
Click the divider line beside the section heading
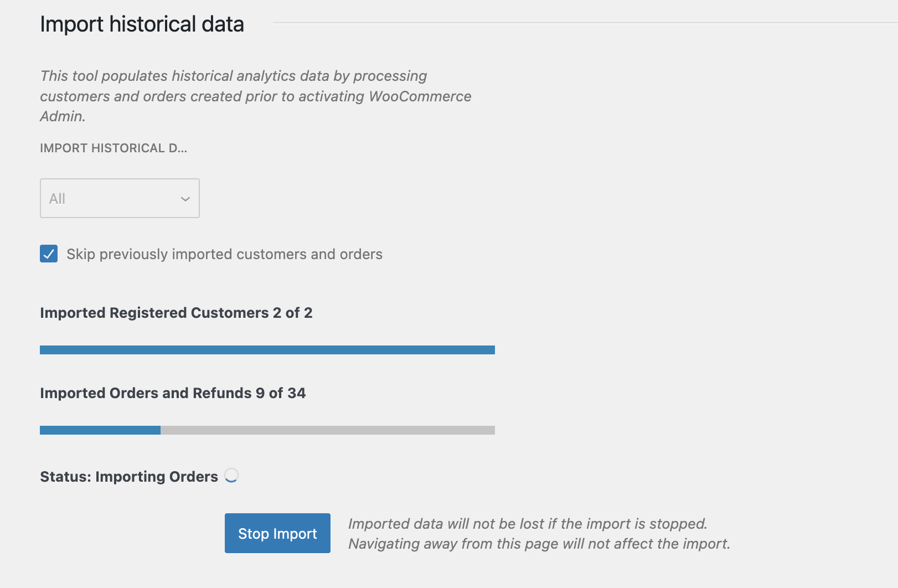click(x=581, y=23)
